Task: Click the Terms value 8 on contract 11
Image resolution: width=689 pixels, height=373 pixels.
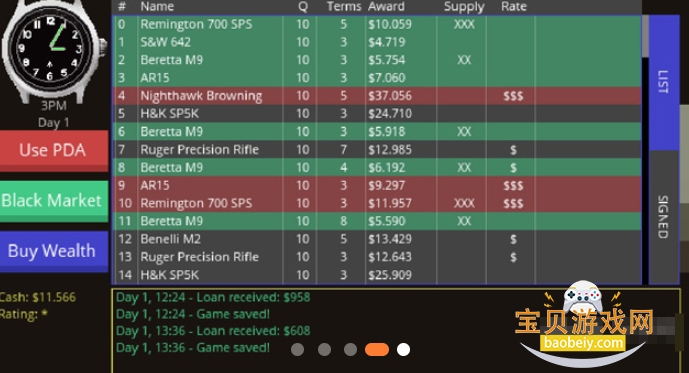Action: pos(344,221)
